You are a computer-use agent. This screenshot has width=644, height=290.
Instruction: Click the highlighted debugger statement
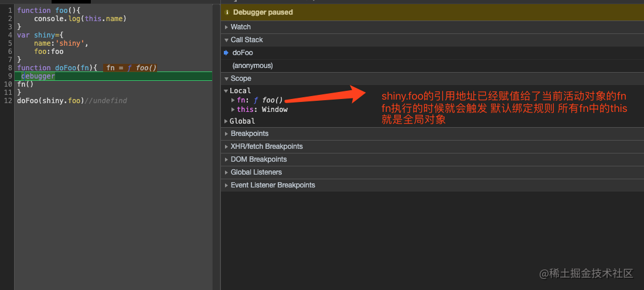(38, 76)
